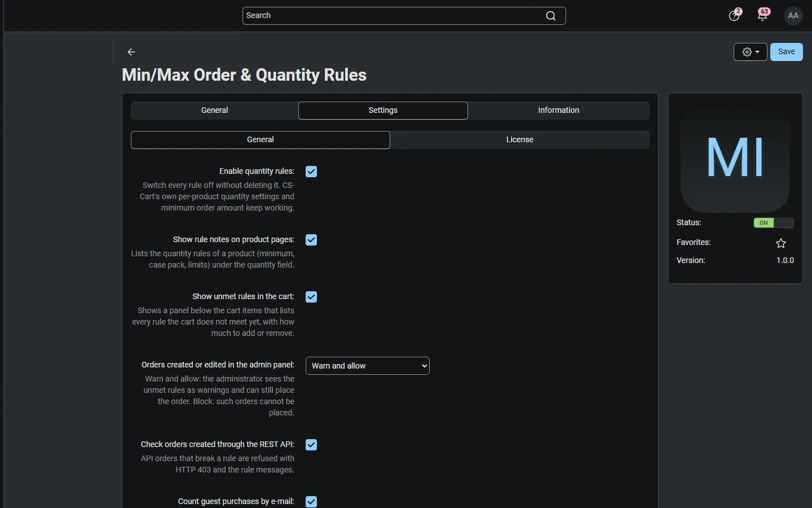Click the Save button

coord(787,52)
